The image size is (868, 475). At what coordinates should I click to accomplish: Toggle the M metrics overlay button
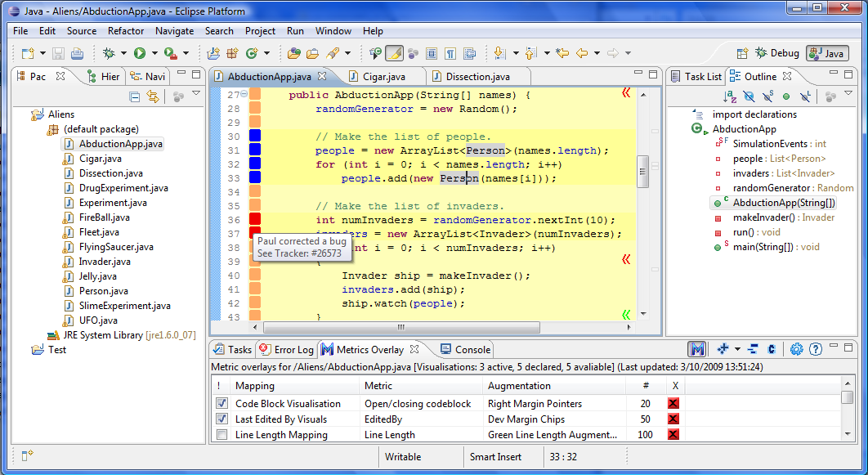pos(697,349)
